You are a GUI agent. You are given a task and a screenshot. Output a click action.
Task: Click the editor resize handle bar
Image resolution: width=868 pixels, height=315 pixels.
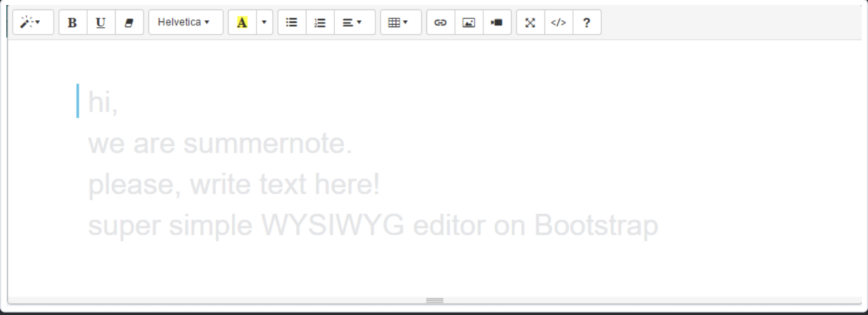point(435,300)
